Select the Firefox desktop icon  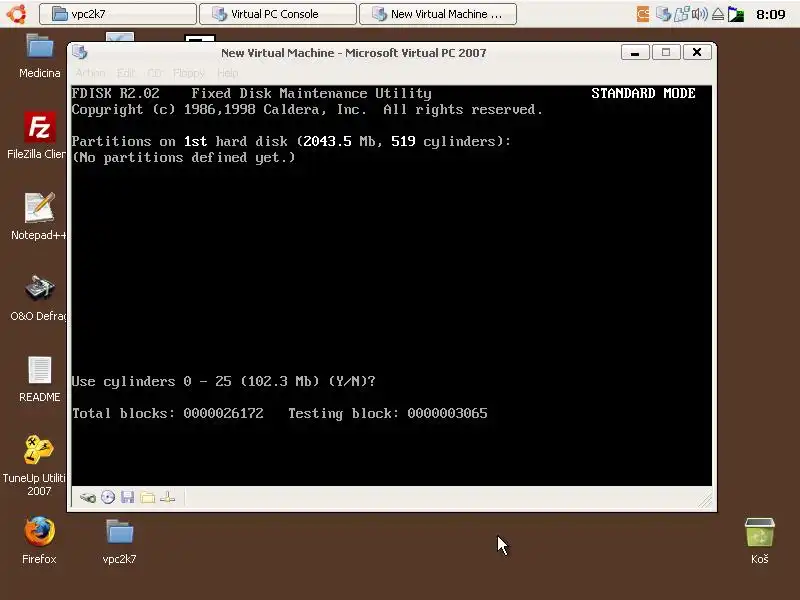(x=39, y=541)
